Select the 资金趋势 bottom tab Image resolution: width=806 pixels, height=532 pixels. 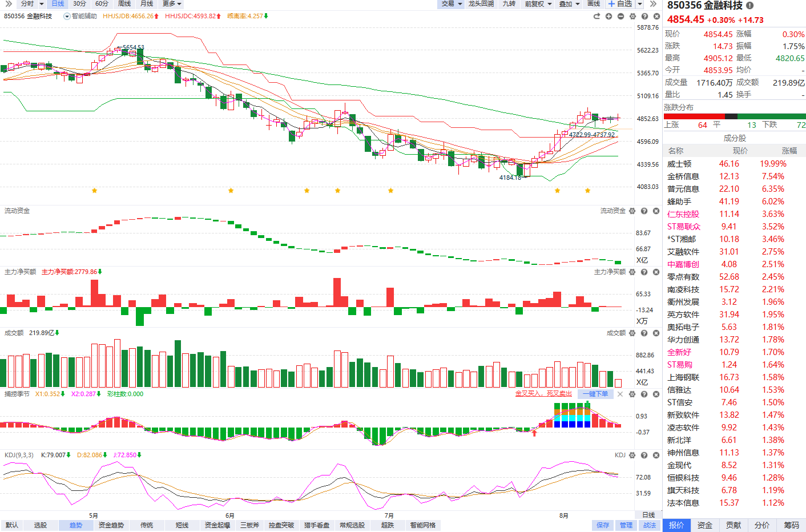tap(111, 525)
